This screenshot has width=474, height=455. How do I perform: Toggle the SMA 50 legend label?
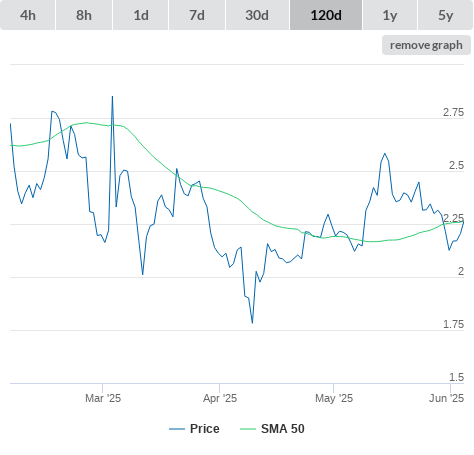pyautogui.click(x=283, y=429)
